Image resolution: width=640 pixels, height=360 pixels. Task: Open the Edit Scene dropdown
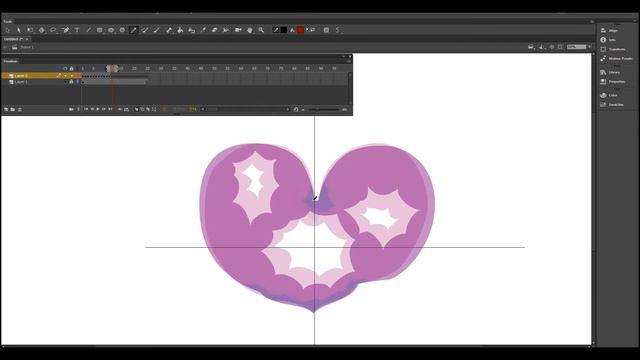pyautogui.click(x=531, y=47)
